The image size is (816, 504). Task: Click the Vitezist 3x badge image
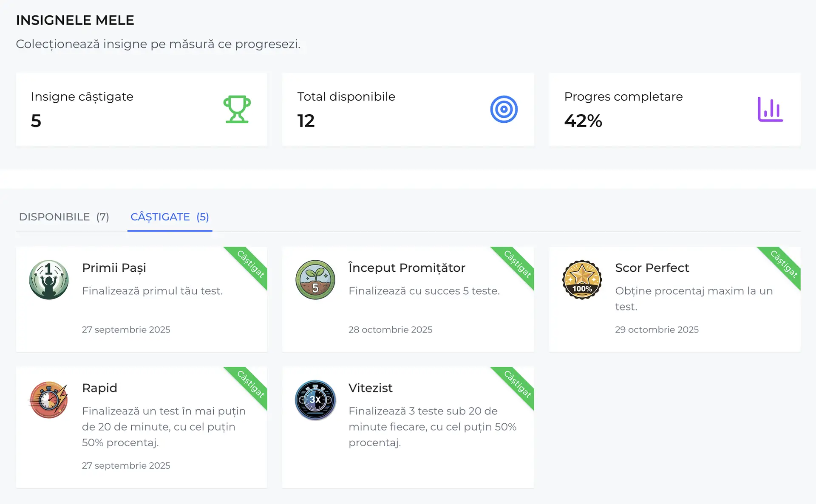click(x=315, y=400)
